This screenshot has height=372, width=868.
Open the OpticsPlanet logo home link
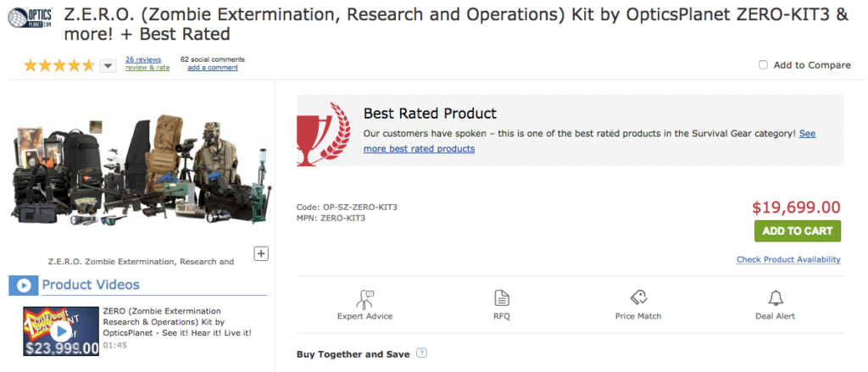(x=30, y=18)
